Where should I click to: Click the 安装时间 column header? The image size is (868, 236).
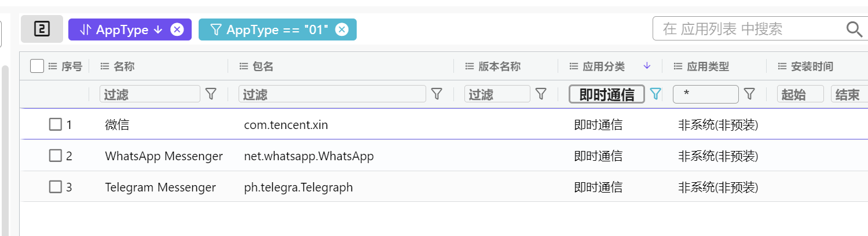(812, 67)
